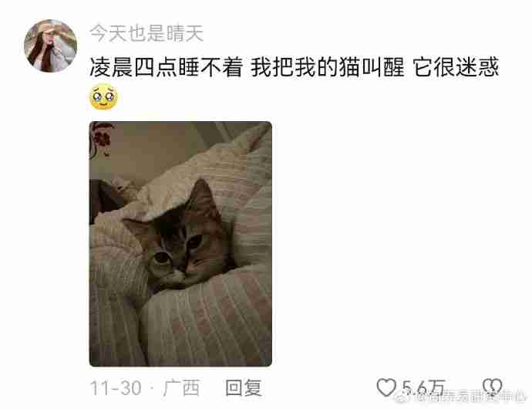The image size is (532, 409).
Task: Tap the broken-heart dislike icon
Action: point(493,387)
